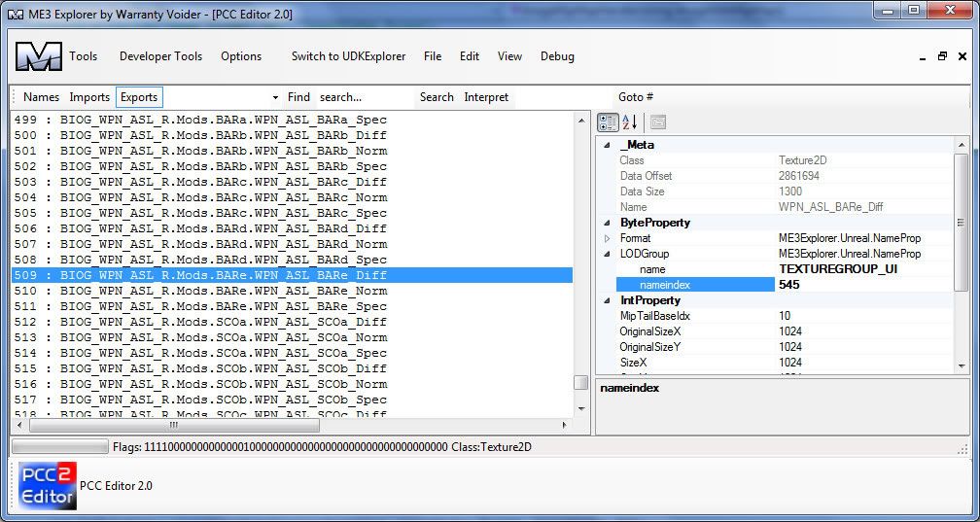Select export 499 WPN_ASL_BARa_Spec
The image size is (980, 522).
(x=292, y=120)
